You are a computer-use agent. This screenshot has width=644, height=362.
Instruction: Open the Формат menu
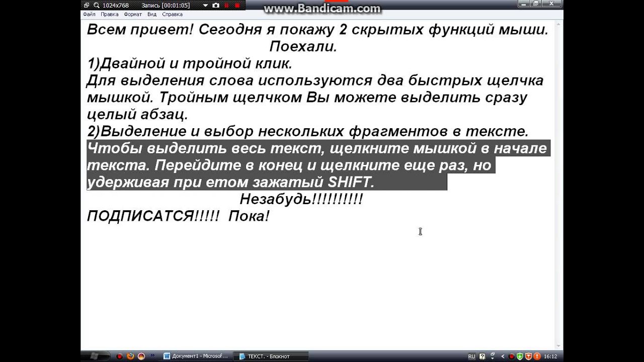coord(133,15)
